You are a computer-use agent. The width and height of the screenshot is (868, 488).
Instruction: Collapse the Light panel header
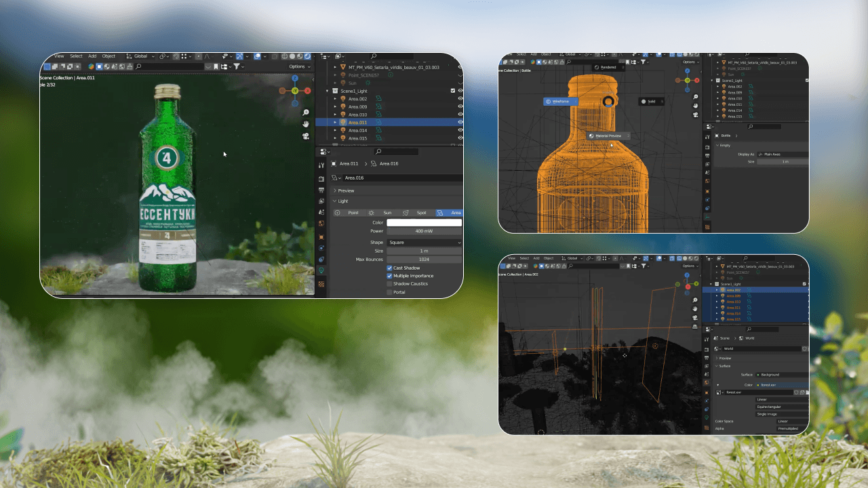click(397, 201)
